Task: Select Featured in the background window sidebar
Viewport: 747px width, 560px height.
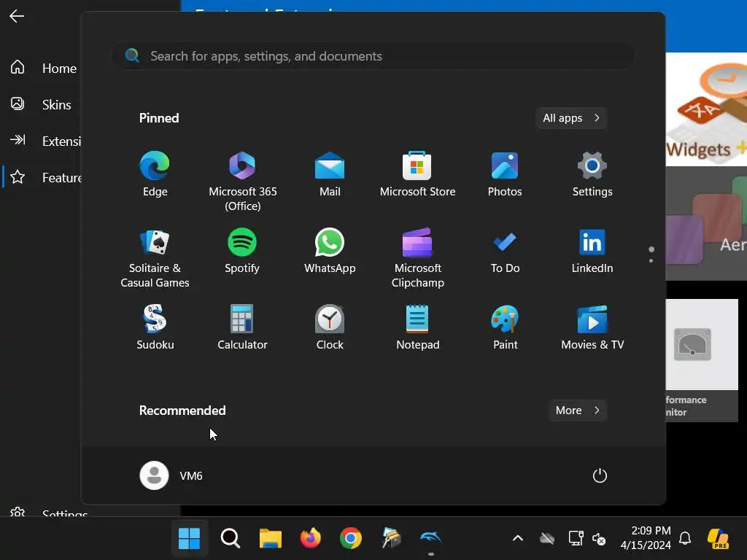Action: point(43,178)
